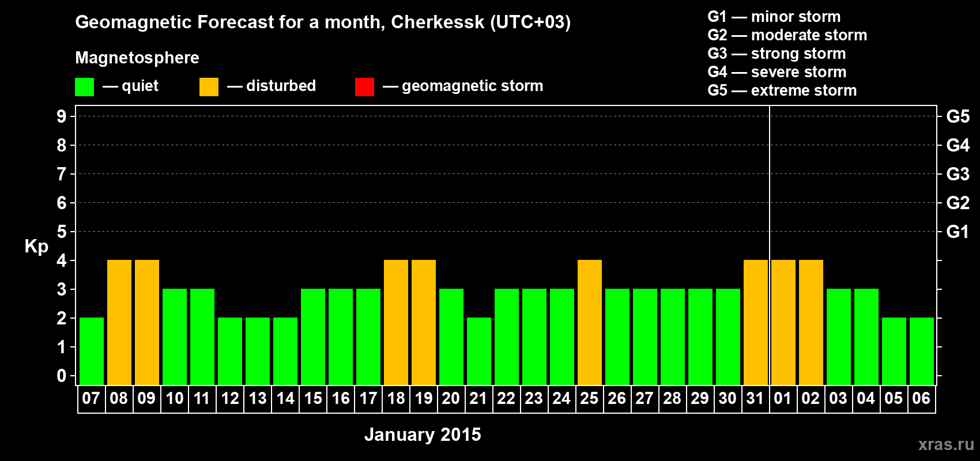Select the short green bar for day 21
The height and width of the screenshot is (461, 980).
(479, 351)
